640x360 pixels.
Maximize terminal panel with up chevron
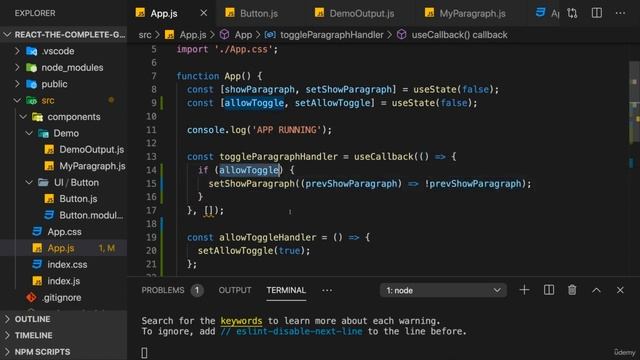[596, 291]
